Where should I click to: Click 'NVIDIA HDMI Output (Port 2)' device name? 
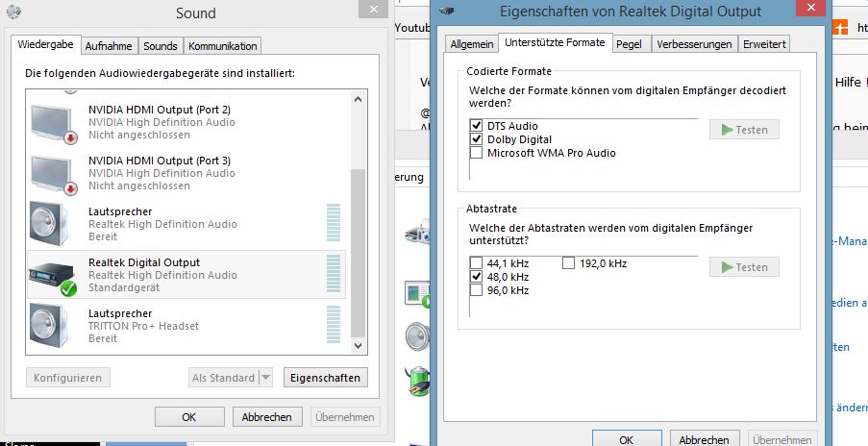(160, 110)
